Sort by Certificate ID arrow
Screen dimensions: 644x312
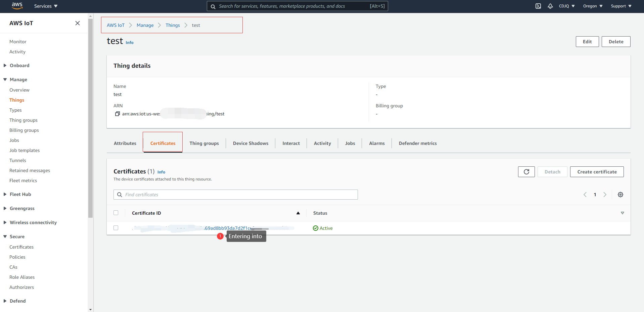pos(298,213)
